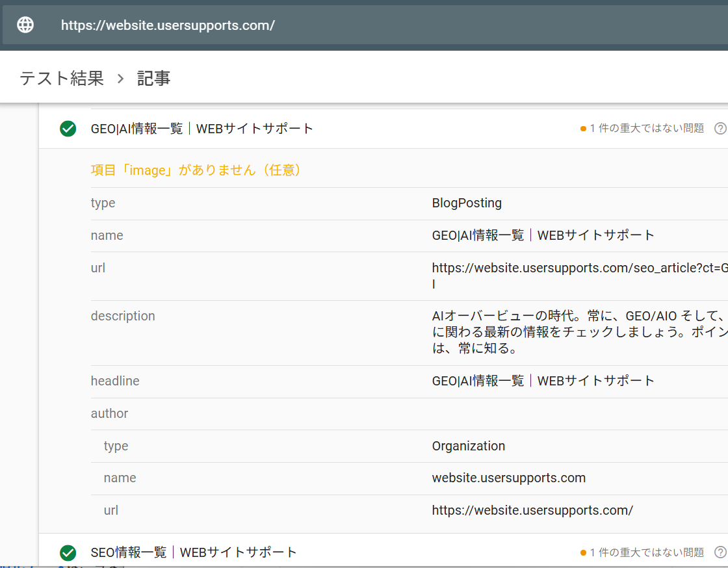
Task: Click the URL field showing website.usersupports.com
Action: coord(168,25)
